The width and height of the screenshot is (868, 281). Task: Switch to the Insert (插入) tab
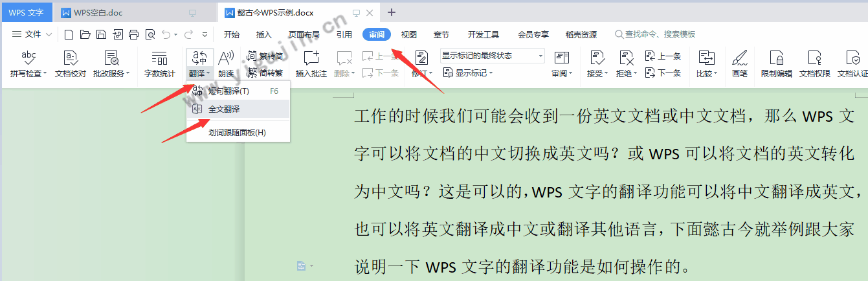click(263, 34)
